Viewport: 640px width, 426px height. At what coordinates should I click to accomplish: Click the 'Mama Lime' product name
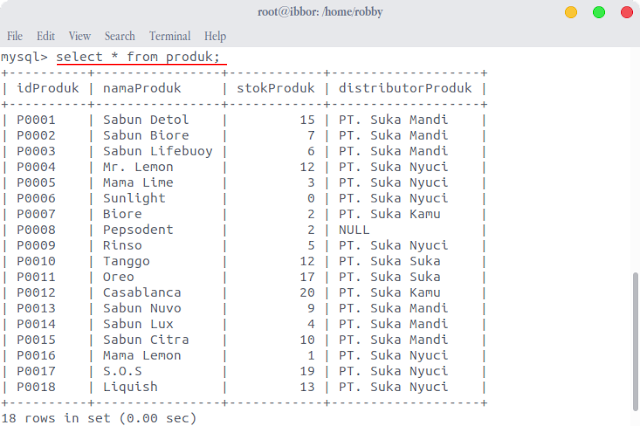(x=138, y=182)
